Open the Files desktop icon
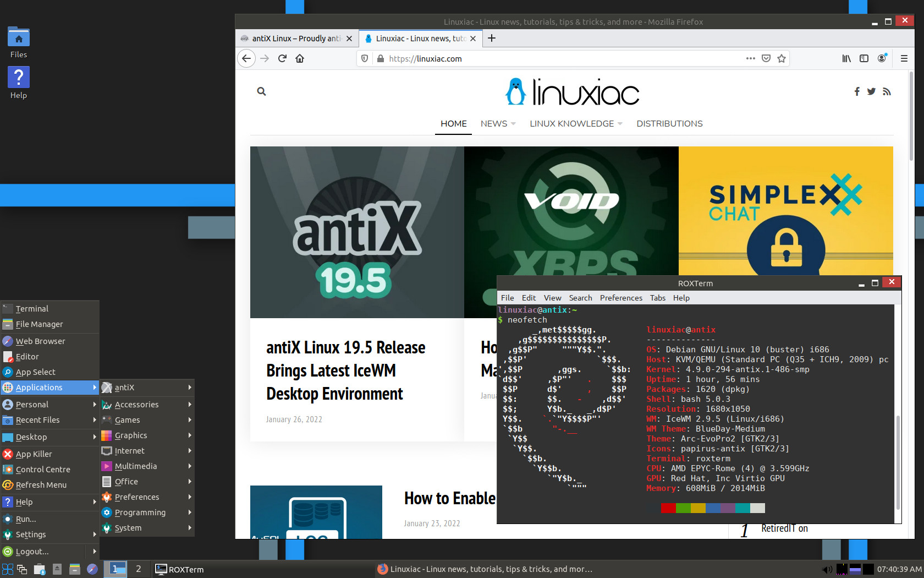Viewport: 924px width, 578px height. pos(18,42)
